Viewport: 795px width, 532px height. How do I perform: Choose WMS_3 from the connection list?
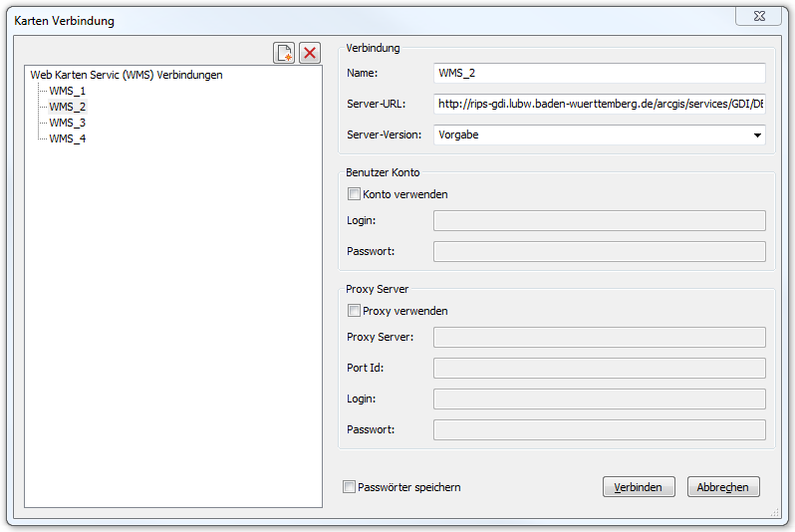(x=68, y=123)
